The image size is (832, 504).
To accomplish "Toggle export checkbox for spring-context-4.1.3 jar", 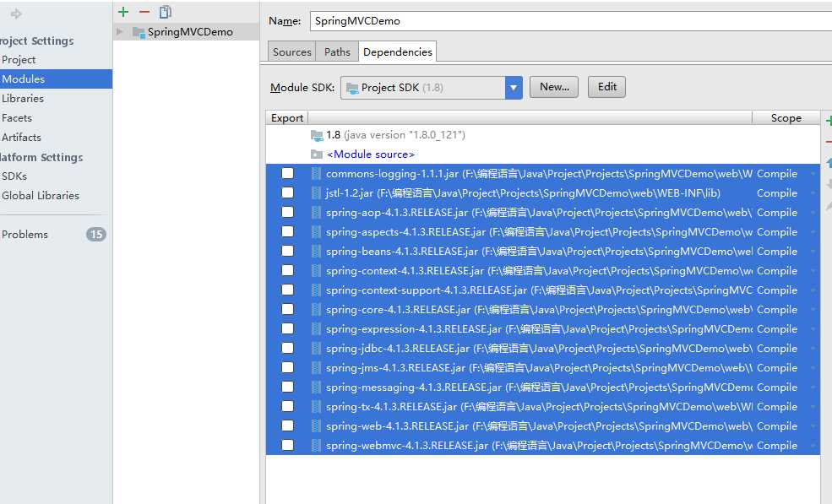I will [x=287, y=270].
